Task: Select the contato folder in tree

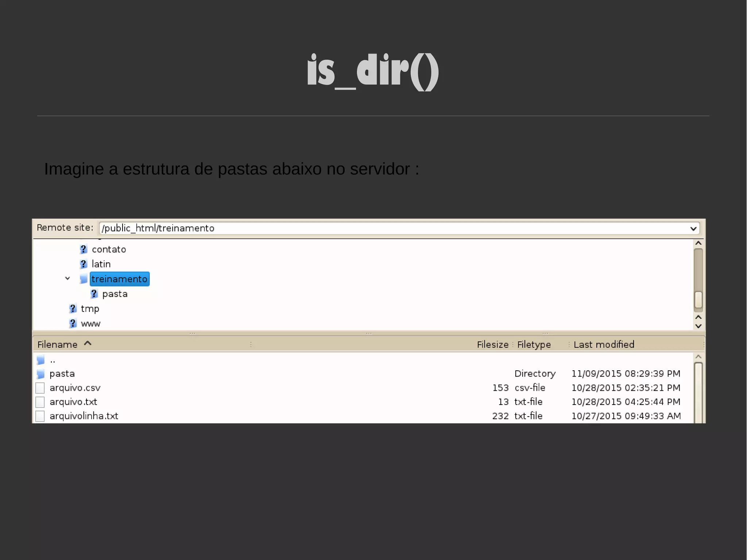Action: point(109,249)
